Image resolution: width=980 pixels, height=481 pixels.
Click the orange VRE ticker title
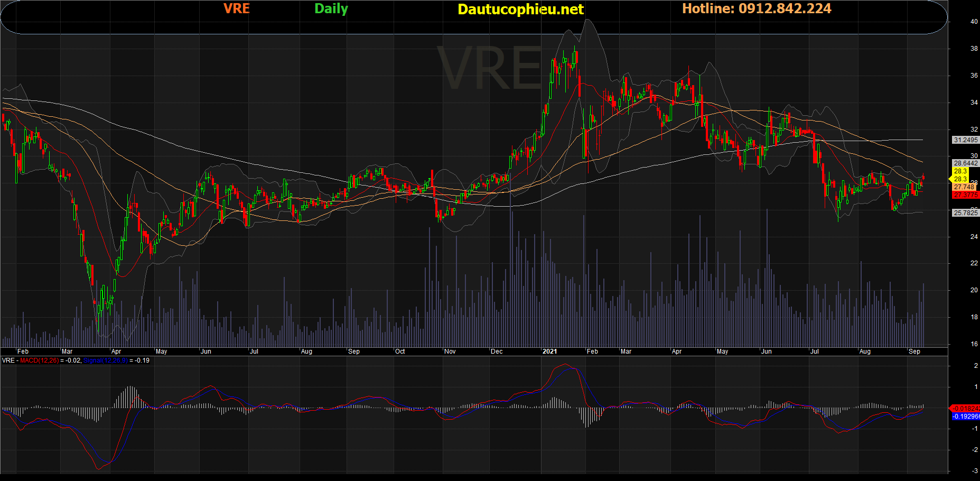click(x=236, y=9)
